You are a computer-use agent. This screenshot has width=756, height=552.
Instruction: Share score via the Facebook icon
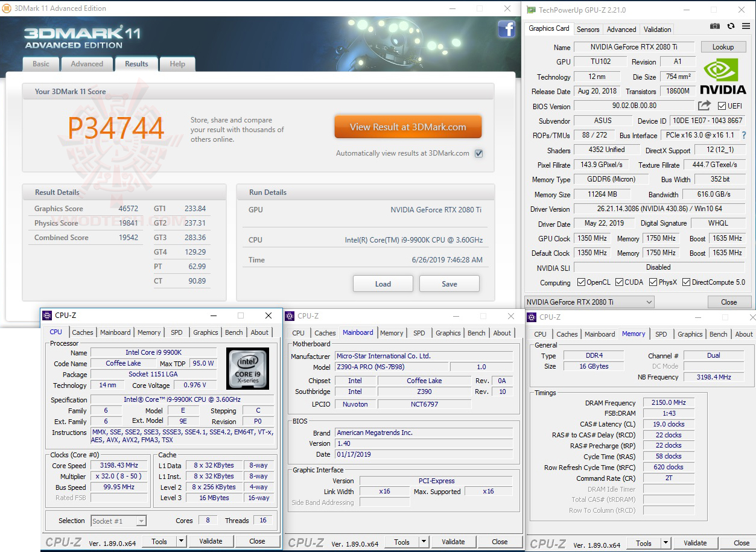pos(506,29)
